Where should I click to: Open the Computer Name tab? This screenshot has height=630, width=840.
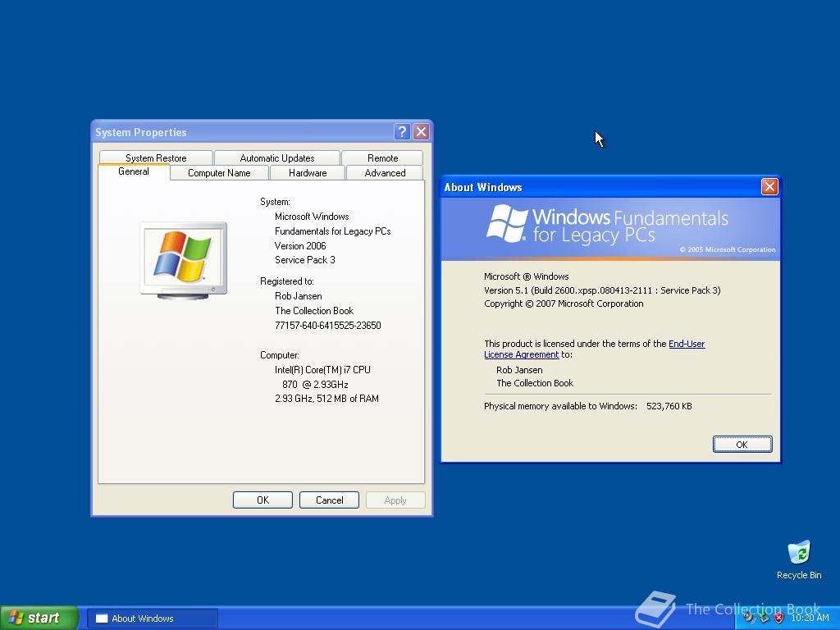click(x=219, y=173)
